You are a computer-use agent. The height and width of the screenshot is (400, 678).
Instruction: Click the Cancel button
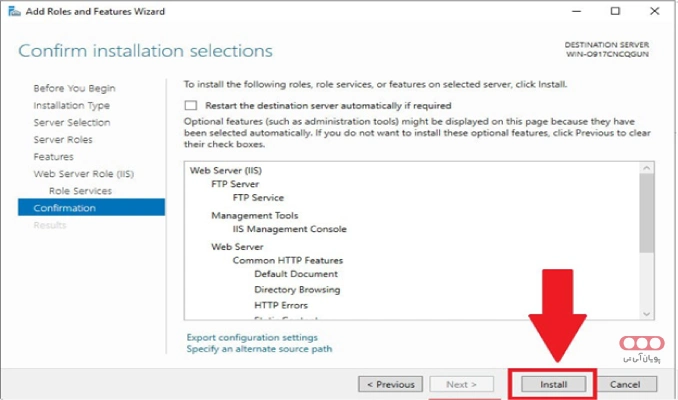pyautogui.click(x=625, y=384)
